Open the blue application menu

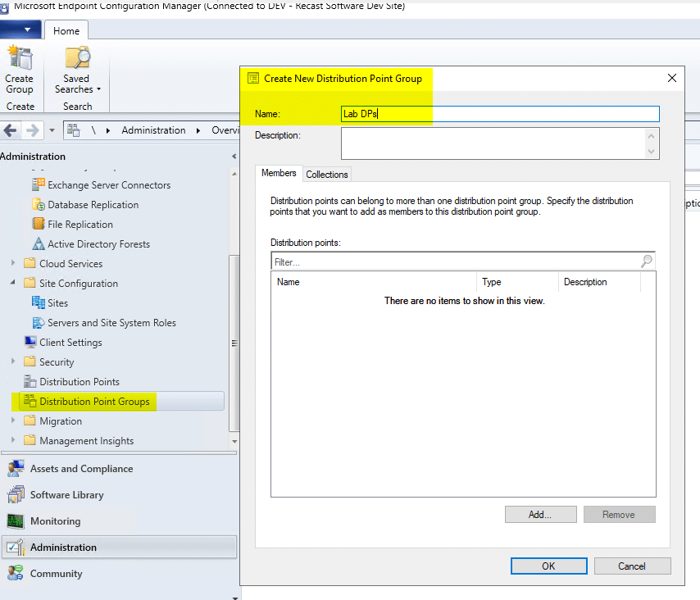point(20,30)
